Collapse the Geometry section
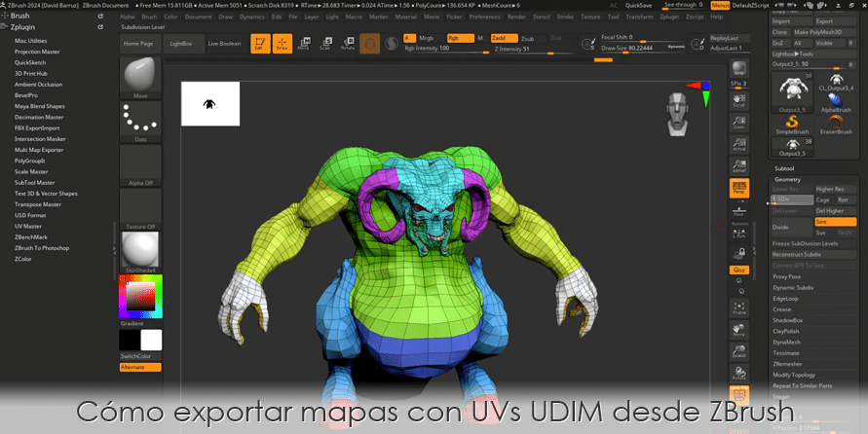The height and width of the screenshot is (434, 868). tap(787, 179)
